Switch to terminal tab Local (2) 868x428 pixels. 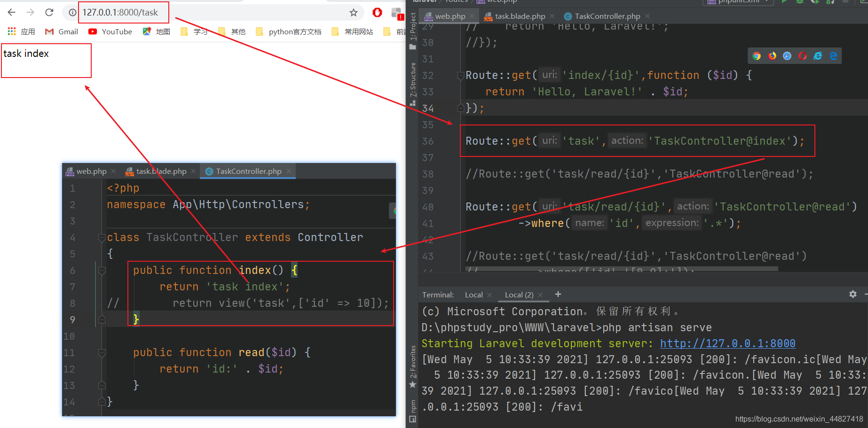[x=519, y=295]
